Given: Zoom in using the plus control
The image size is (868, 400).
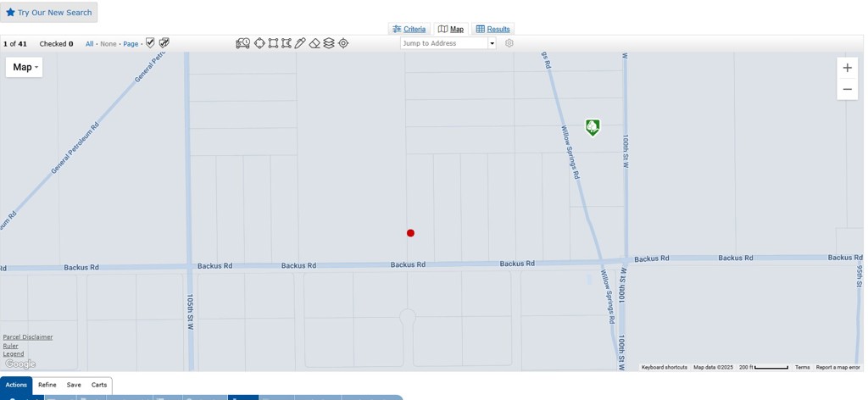Looking at the screenshot, I should (x=847, y=68).
